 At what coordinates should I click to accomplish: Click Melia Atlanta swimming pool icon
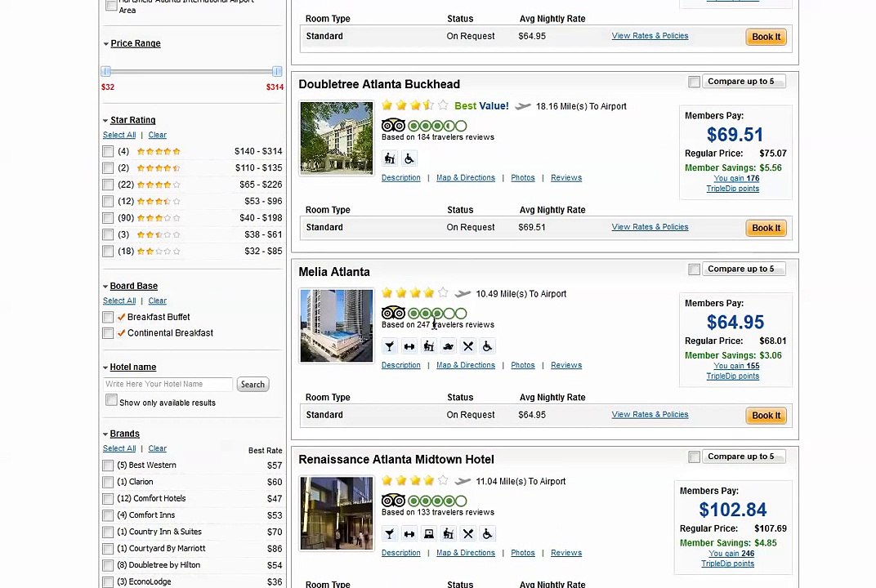(448, 346)
